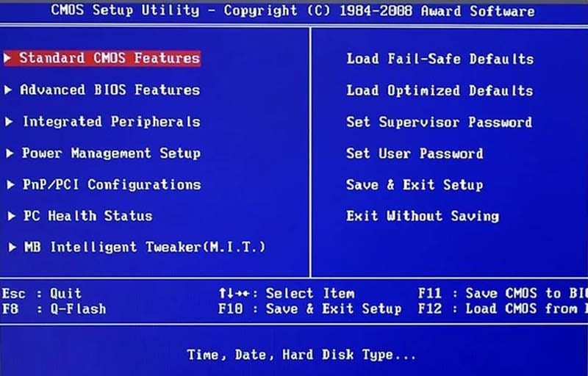Click triangle icon beside MB Intelligent Tweaker
This screenshot has height=376, width=588.
[x=12, y=247]
